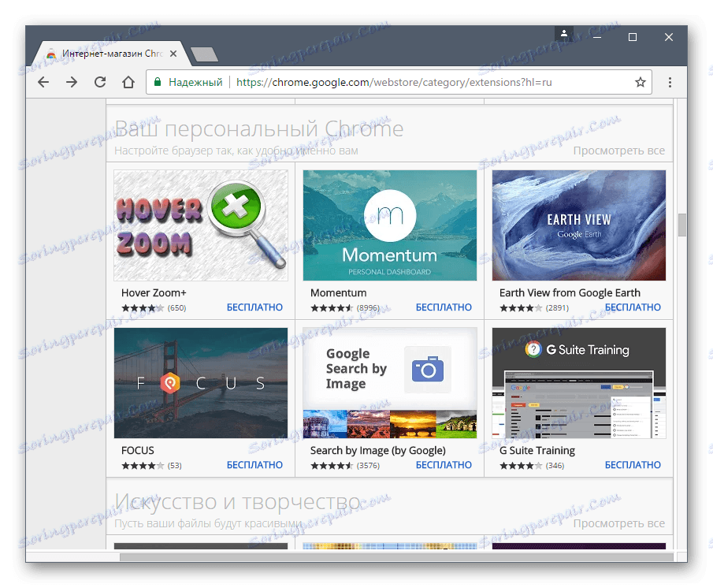
Task: View all in Искусство и творчество
Action: [619, 523]
